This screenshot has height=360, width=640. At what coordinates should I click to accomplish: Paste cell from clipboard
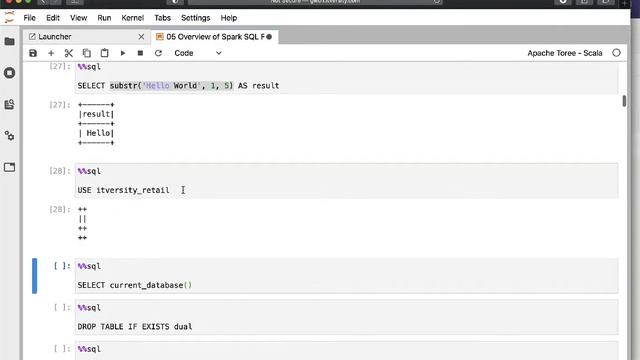click(104, 53)
